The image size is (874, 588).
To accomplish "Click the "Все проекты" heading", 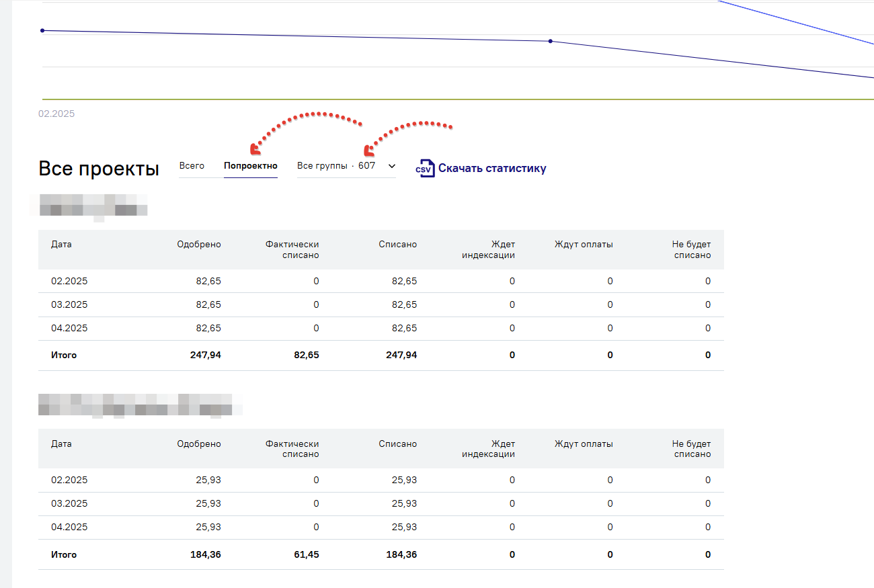I will coord(99,169).
